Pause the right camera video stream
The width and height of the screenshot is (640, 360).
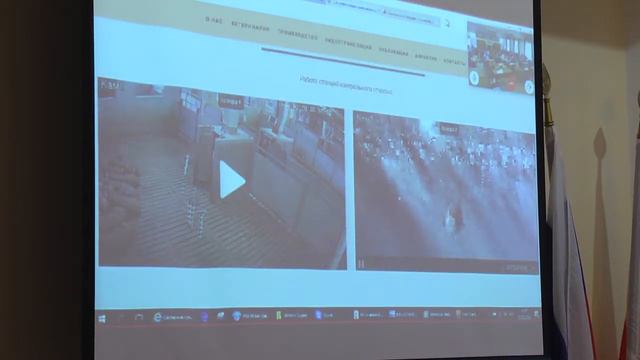tap(361, 264)
